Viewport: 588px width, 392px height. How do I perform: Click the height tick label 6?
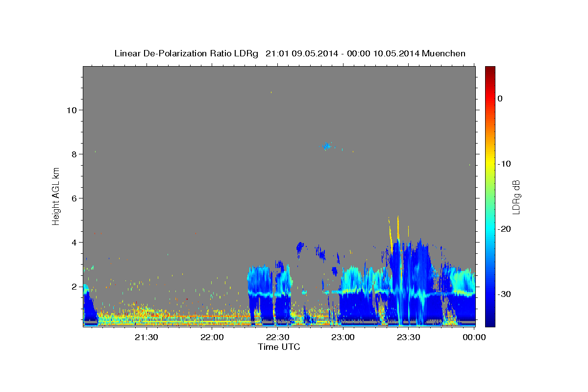pyautogui.click(x=74, y=198)
